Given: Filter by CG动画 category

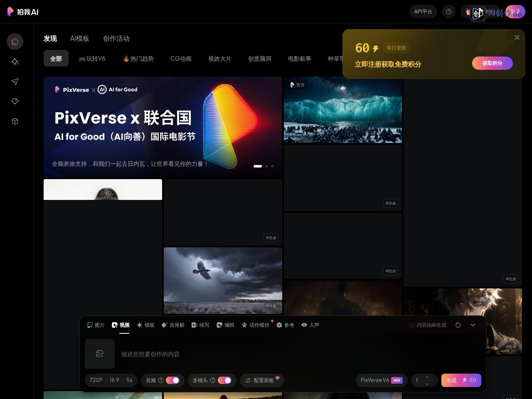Looking at the screenshot, I should 181,59.
